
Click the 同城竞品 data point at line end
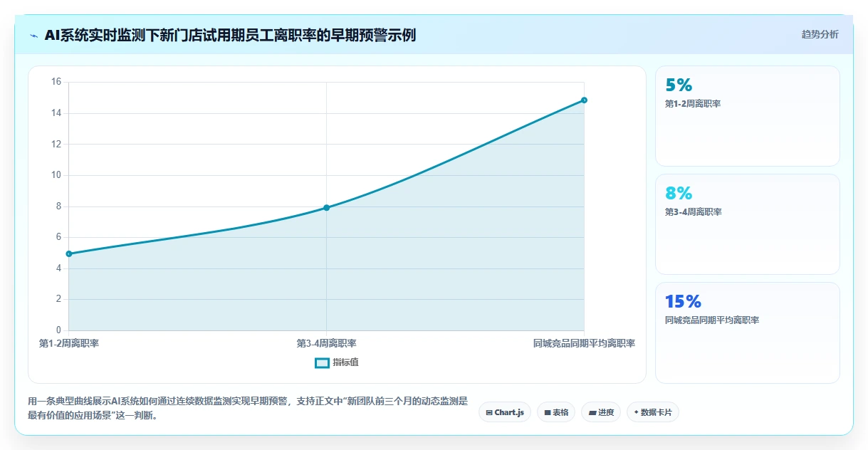pyautogui.click(x=584, y=100)
